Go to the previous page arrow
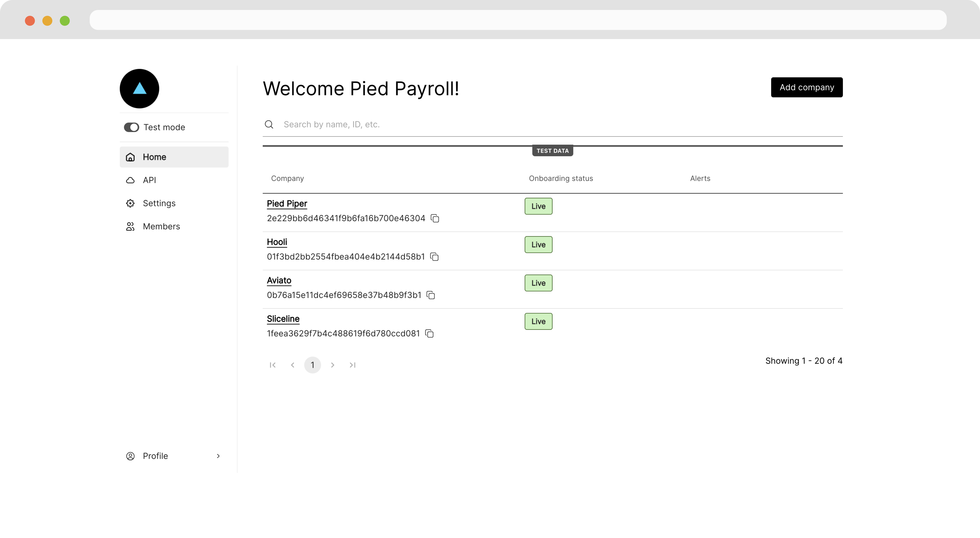This screenshot has height=538, width=980. 293,365
